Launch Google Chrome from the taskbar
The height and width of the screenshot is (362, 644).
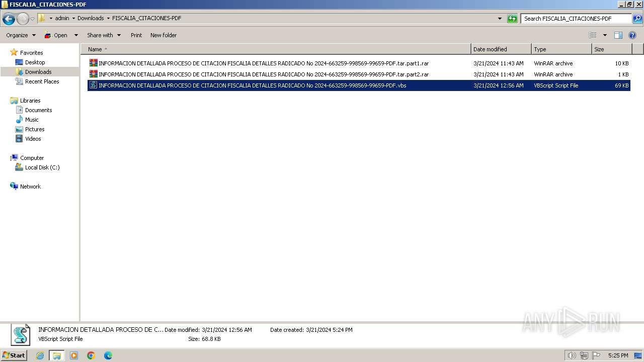(x=91, y=355)
